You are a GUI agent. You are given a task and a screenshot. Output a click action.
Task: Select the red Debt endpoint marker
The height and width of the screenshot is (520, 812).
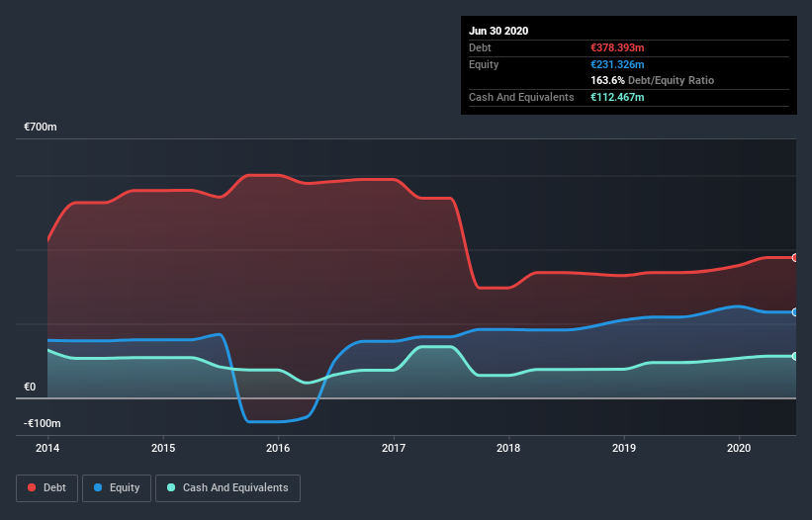[x=795, y=258]
